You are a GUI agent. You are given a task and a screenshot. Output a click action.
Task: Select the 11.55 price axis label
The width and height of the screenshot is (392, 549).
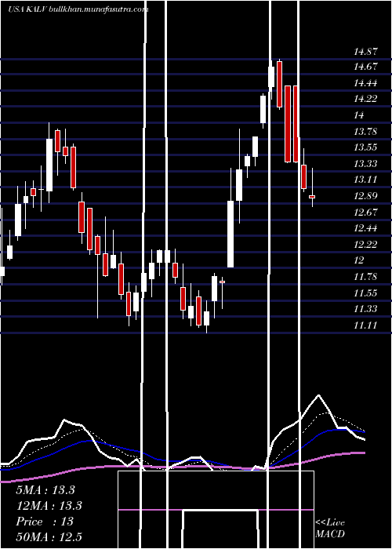pos(365,293)
